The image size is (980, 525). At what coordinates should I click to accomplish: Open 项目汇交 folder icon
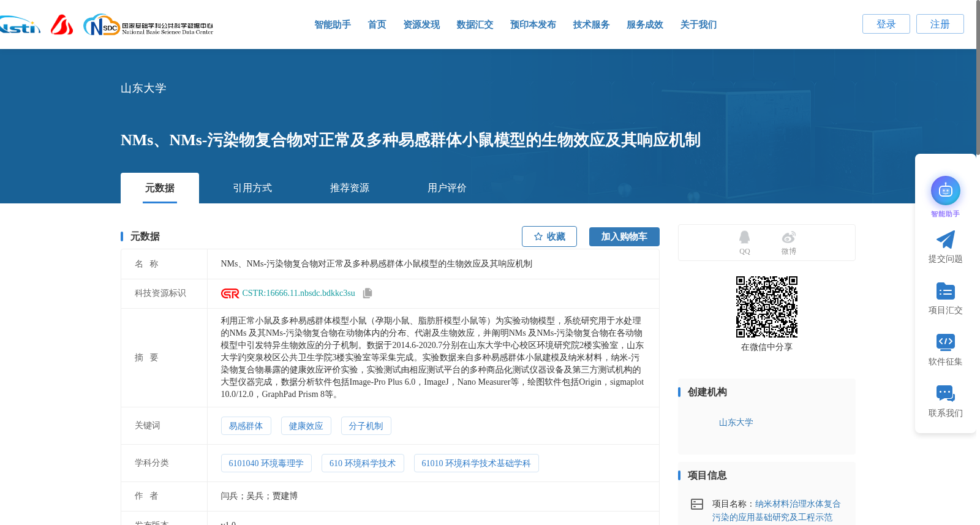(946, 291)
